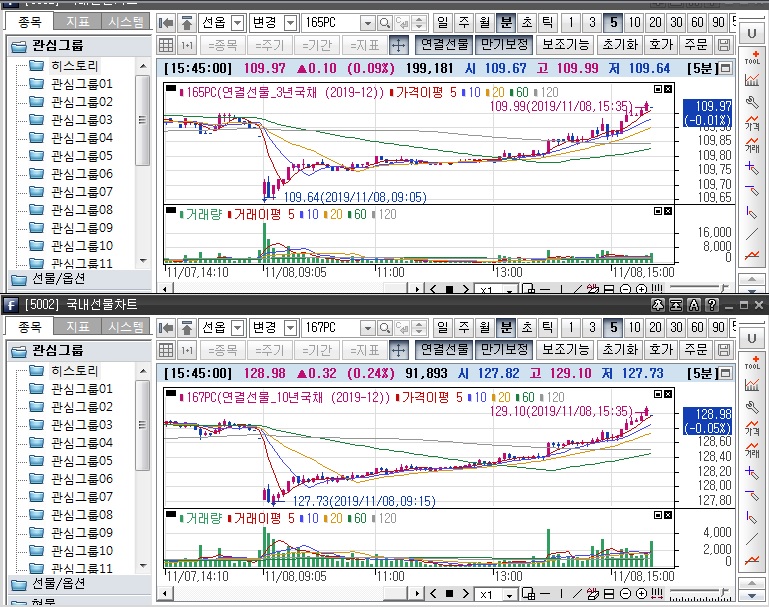Click 보조기능 button in the 167PC window
This screenshot has height=607, width=769.
(x=565, y=350)
